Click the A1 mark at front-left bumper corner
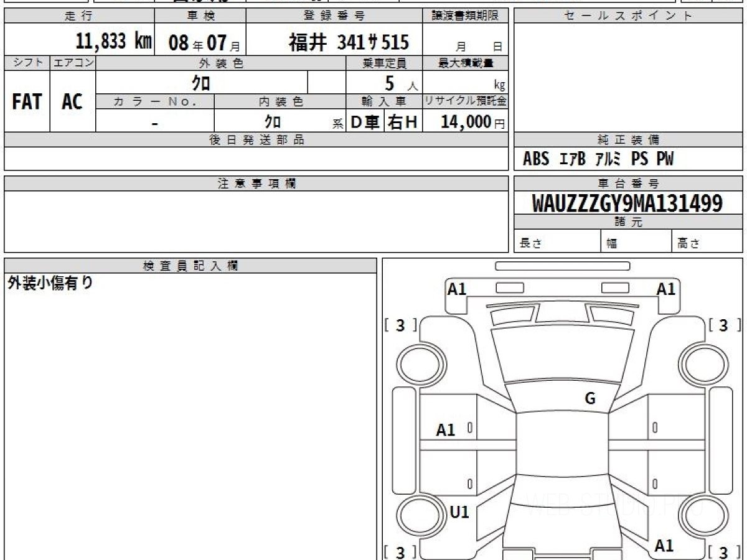The image size is (747, 560). pyautogui.click(x=457, y=289)
